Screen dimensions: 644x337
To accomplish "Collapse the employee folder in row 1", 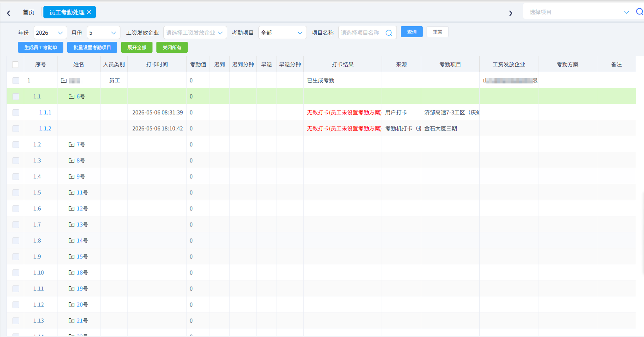I will (64, 80).
